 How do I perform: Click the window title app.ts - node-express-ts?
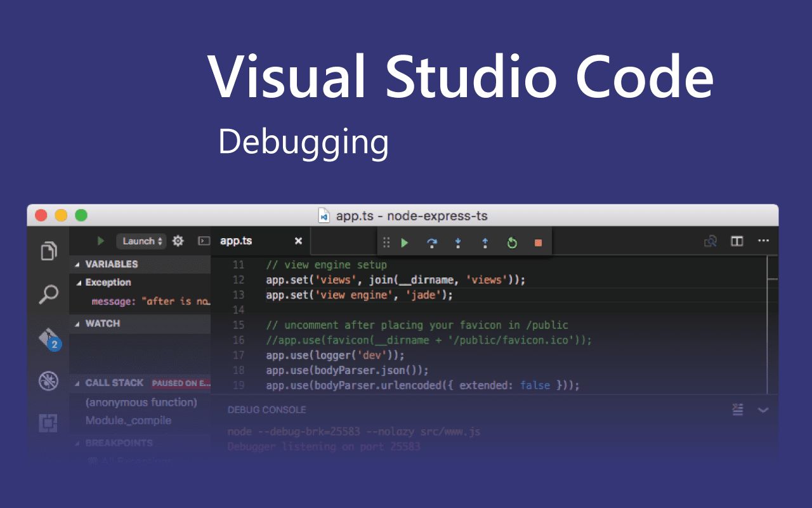tap(412, 216)
